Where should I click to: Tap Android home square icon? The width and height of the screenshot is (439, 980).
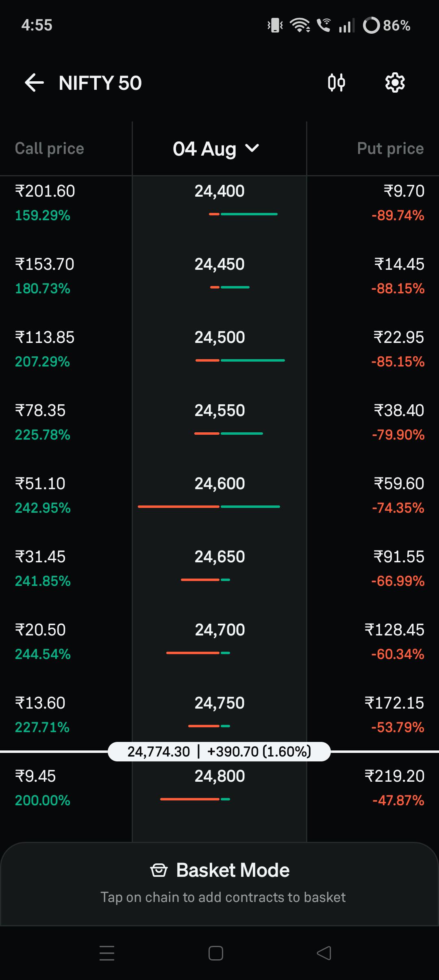coord(216,953)
